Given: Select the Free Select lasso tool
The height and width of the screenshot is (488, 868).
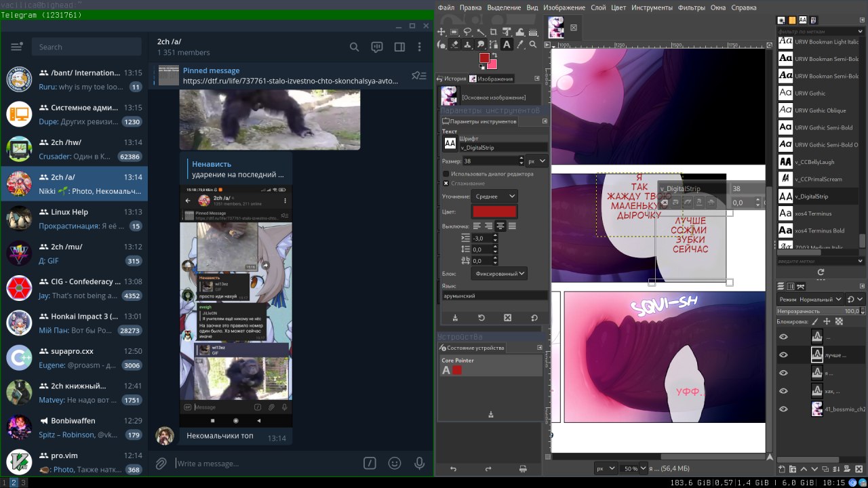Looking at the screenshot, I should [x=467, y=32].
